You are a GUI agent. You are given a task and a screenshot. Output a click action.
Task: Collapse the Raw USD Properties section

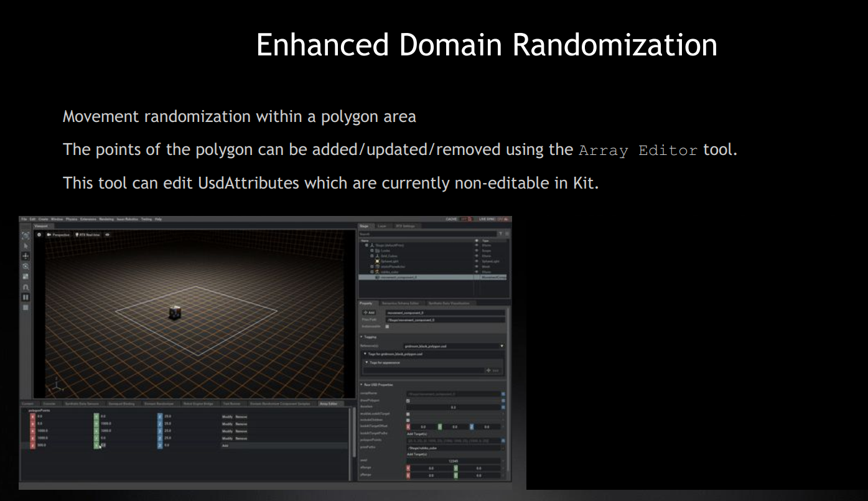coord(376,385)
